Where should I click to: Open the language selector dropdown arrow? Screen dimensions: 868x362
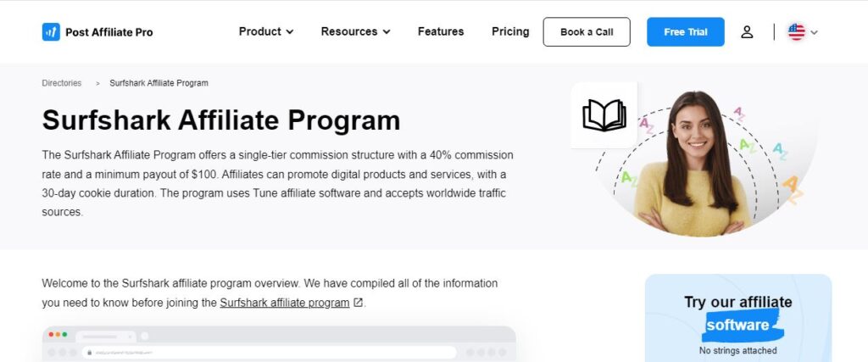click(x=815, y=32)
